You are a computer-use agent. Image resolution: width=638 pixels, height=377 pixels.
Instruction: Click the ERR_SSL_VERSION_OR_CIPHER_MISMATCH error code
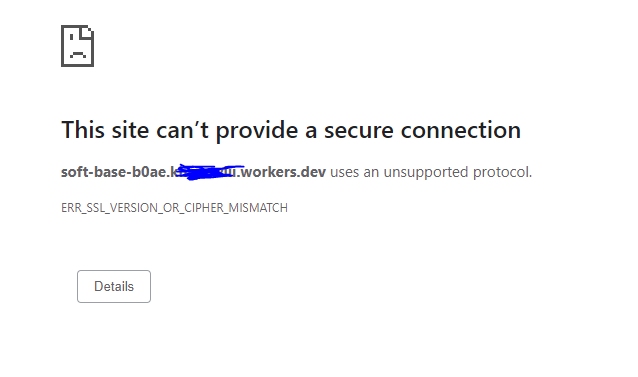pyautogui.click(x=175, y=208)
